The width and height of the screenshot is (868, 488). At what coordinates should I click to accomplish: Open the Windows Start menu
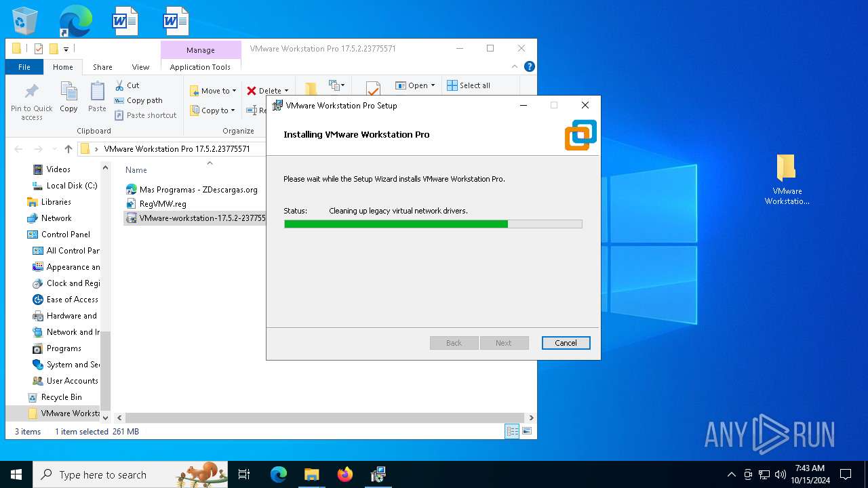tap(16, 474)
